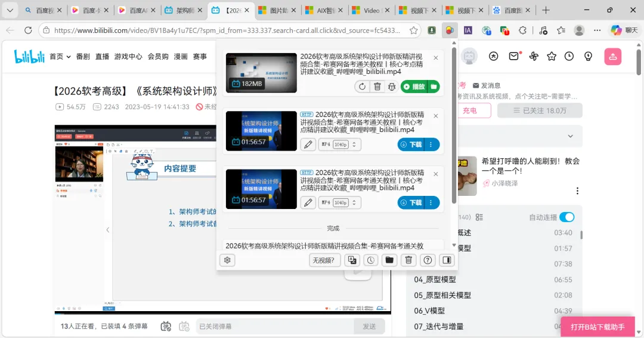
Task: Open containing folder next to 播放 button
Action: pos(434,87)
